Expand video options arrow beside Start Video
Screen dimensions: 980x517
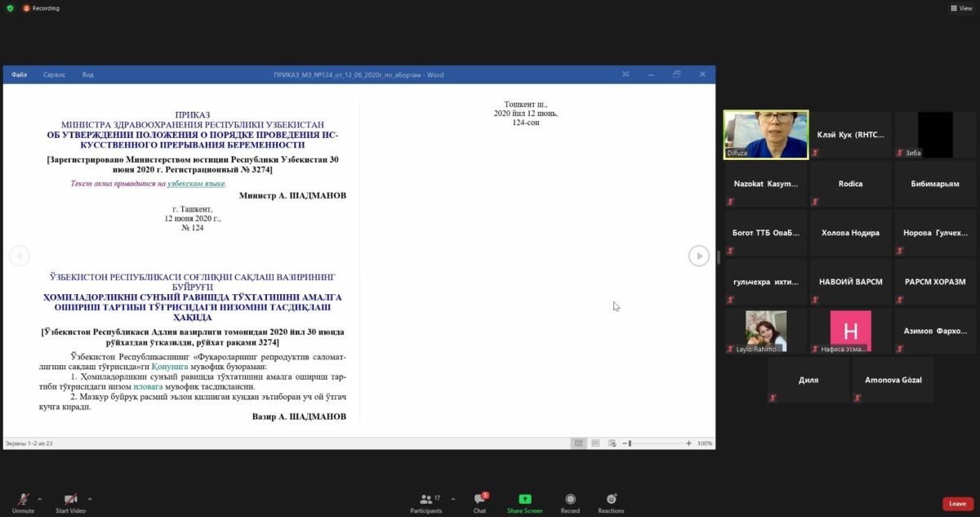tap(90, 498)
